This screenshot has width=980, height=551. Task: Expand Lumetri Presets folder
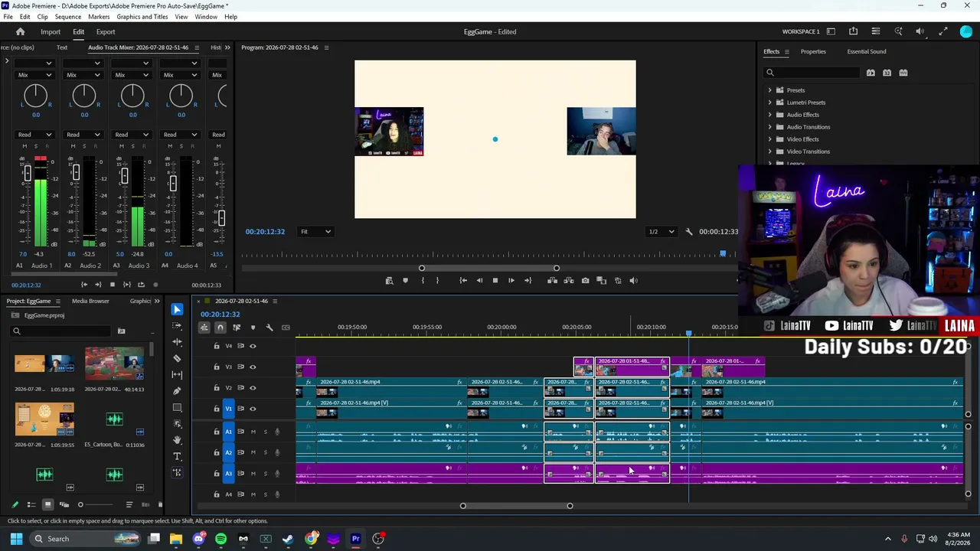(x=770, y=103)
